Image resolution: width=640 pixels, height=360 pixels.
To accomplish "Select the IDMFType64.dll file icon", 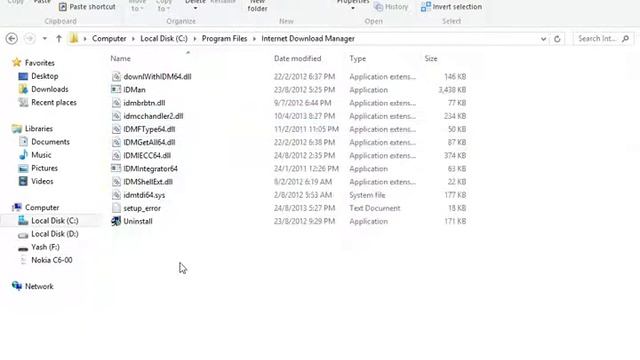I will pos(116,129).
